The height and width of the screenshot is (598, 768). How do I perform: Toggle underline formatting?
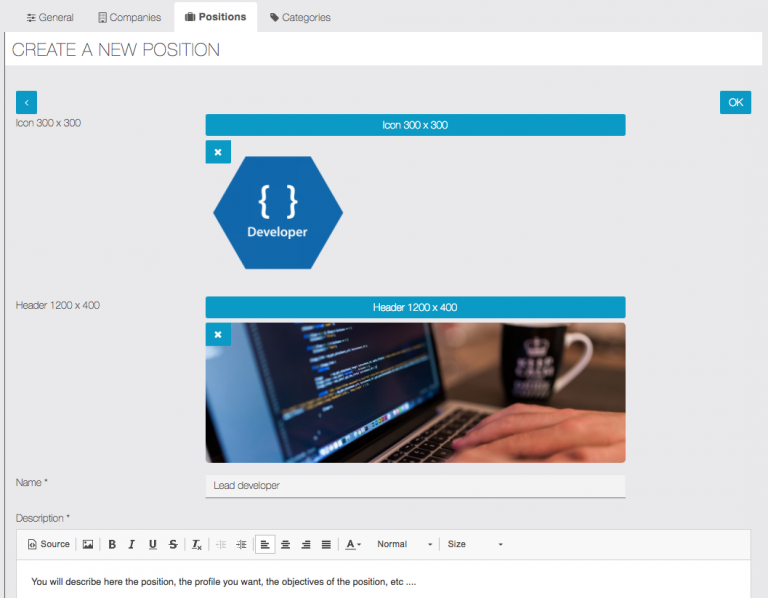tap(152, 544)
